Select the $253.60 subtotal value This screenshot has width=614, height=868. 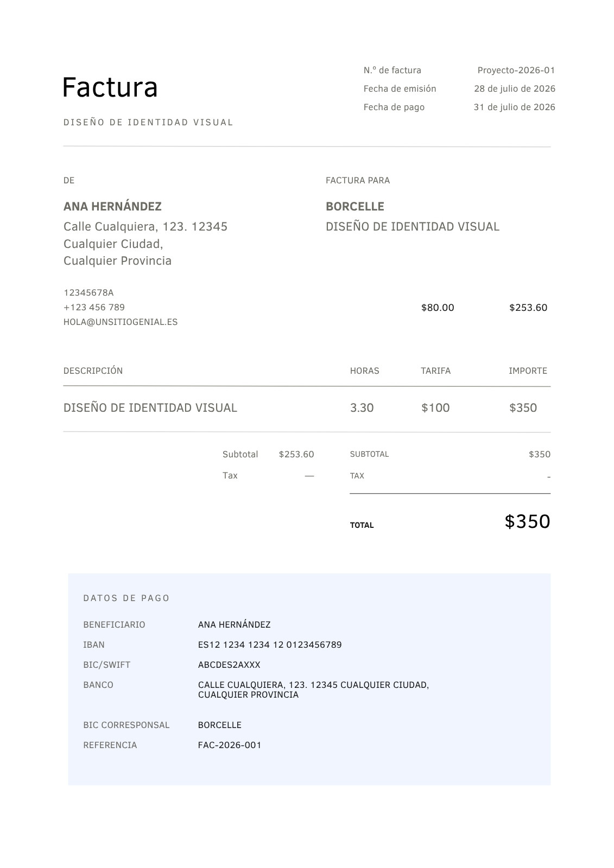296,454
